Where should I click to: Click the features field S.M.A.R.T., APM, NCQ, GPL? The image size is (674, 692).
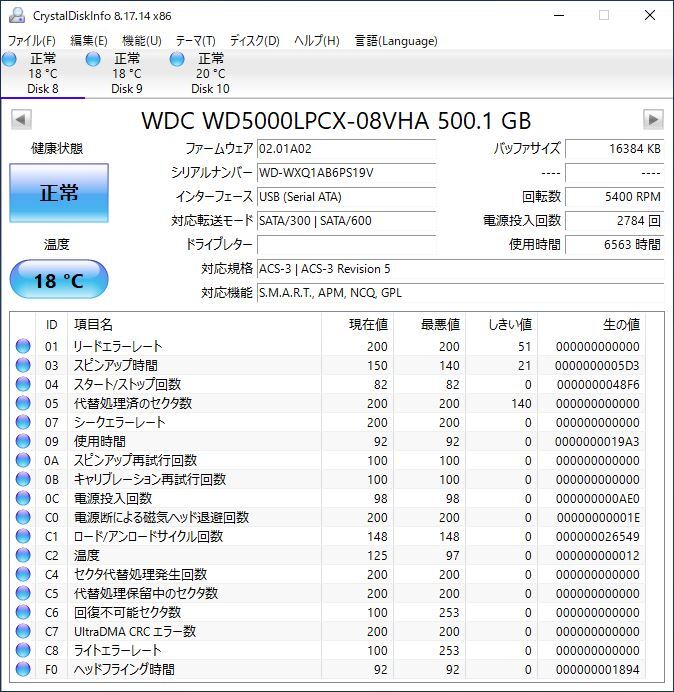pyautogui.click(x=460, y=293)
